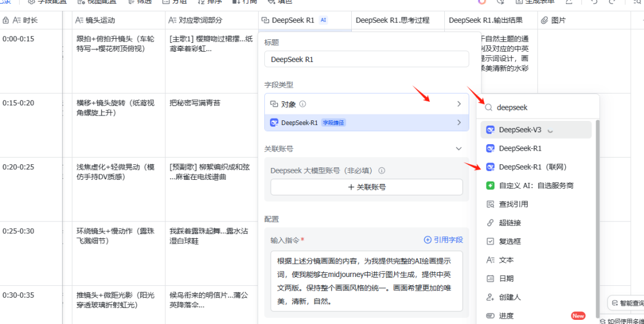The image size is (644, 324).
Task: Click the 引用字段 link
Action: 444,240
